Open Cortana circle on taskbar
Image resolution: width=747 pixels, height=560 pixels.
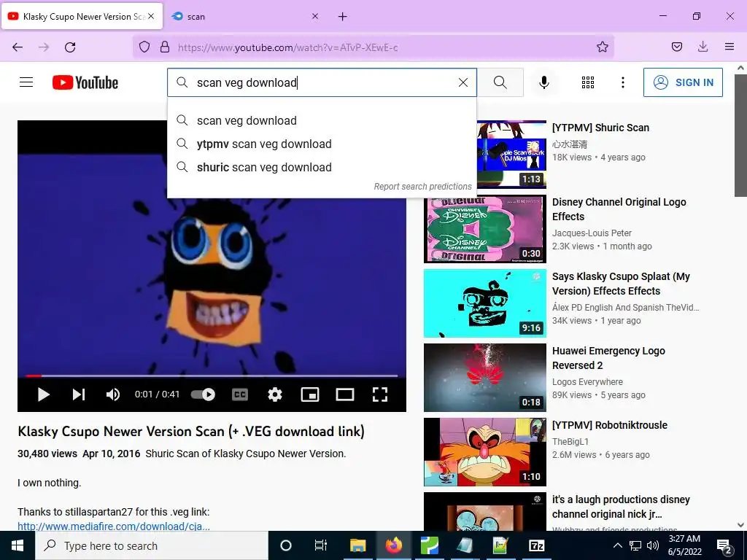286,545
